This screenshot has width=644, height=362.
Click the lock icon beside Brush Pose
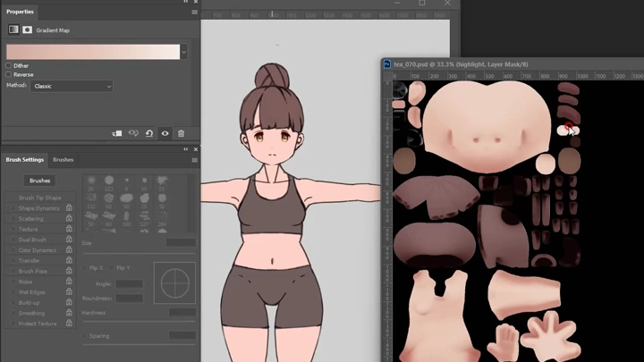[69, 271]
